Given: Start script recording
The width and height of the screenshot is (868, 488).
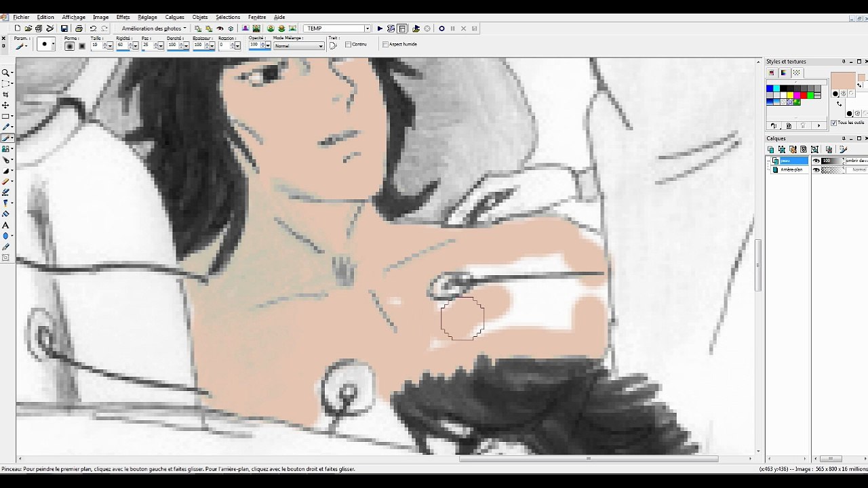Looking at the screenshot, I should coord(441,28).
